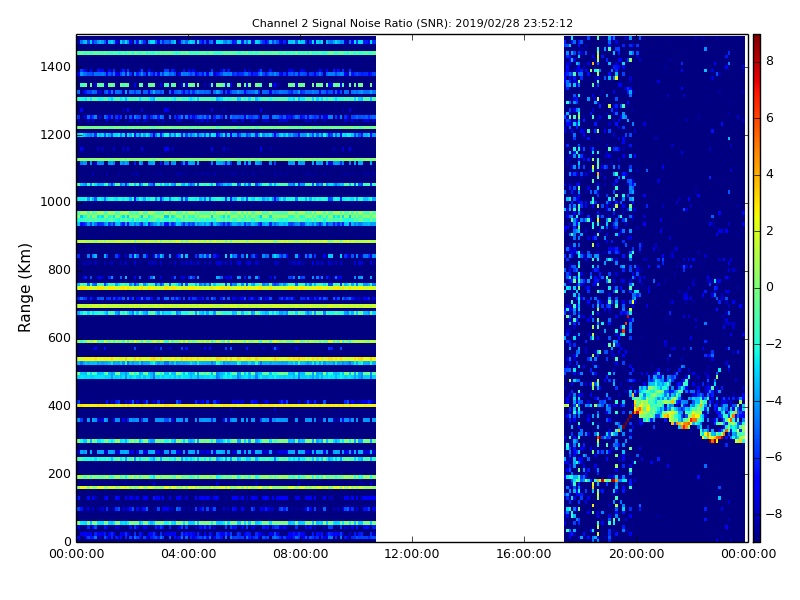Click the colorbar tick label −4
The height and width of the screenshot is (600, 800).
pyautogui.click(x=774, y=401)
